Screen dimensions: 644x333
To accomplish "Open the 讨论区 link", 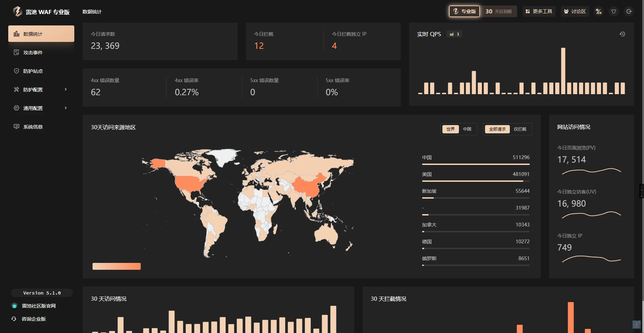I will (x=575, y=11).
